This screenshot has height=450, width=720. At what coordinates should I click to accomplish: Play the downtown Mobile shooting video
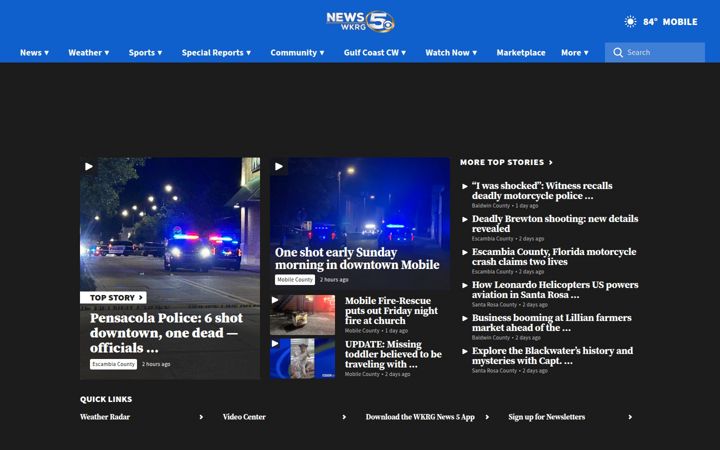click(x=279, y=166)
